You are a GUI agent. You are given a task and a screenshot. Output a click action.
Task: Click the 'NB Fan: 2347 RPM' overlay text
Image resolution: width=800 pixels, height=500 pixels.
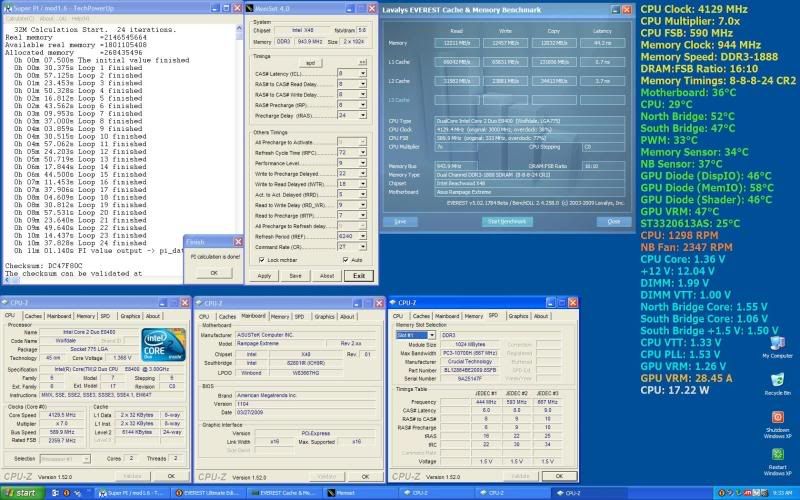pyautogui.click(x=686, y=247)
